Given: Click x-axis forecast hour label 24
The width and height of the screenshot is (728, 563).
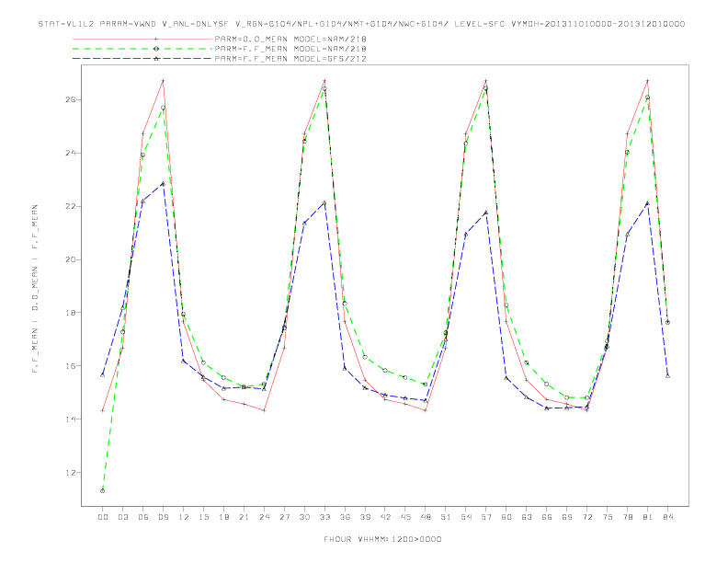Looking at the screenshot, I should pyautogui.click(x=264, y=517).
